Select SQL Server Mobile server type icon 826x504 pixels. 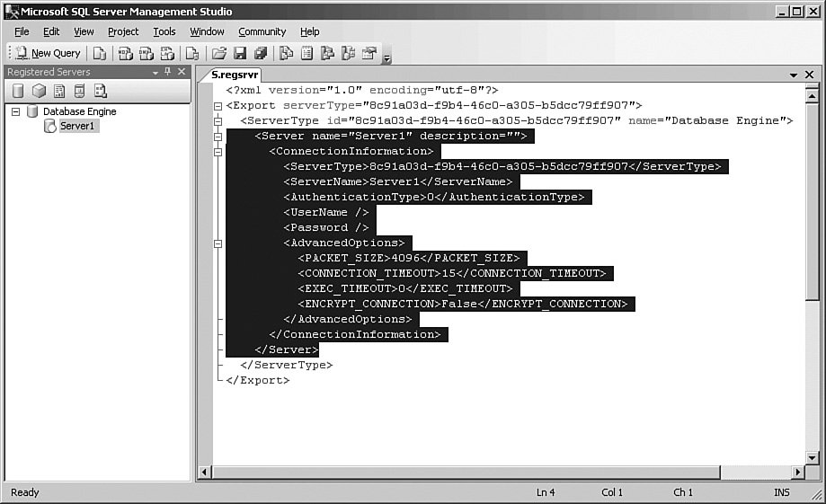tap(79, 91)
